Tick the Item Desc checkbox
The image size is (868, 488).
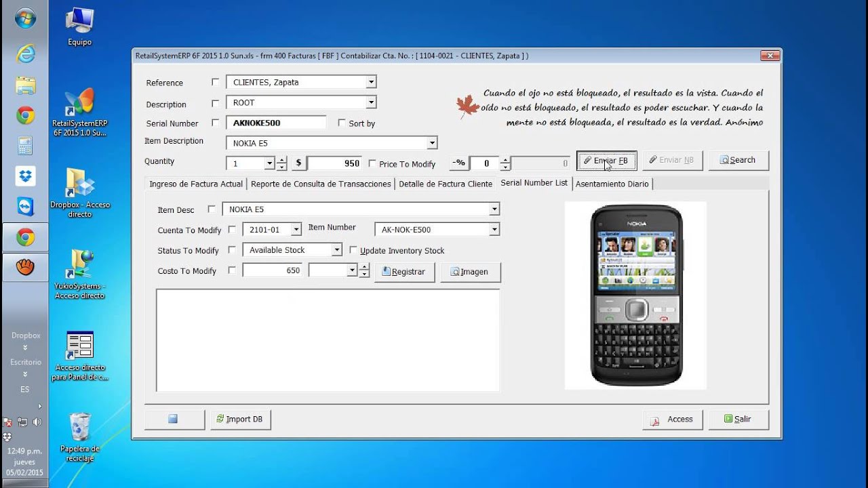click(x=212, y=209)
